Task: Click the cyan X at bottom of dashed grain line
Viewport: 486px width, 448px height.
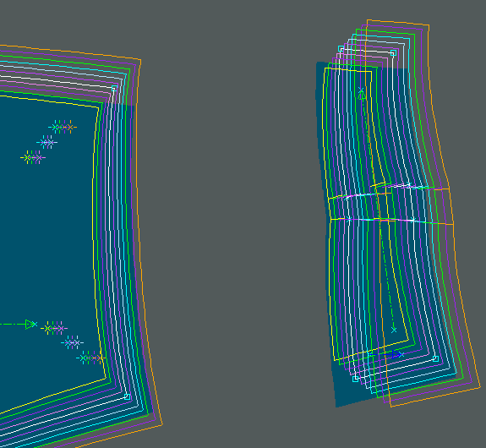Action: click(x=394, y=331)
